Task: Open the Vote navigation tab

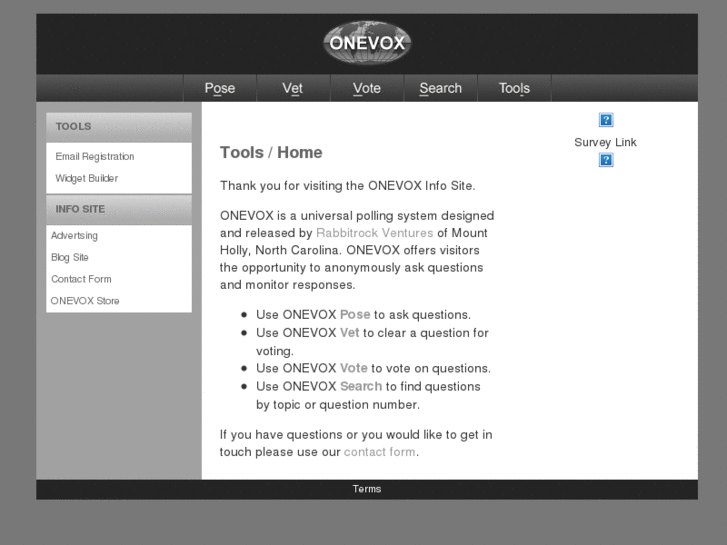Action: point(367,88)
